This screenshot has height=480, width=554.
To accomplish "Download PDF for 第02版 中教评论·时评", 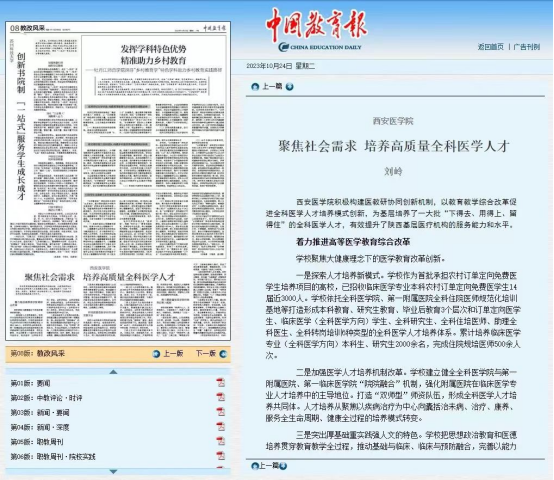I will click(x=221, y=397).
